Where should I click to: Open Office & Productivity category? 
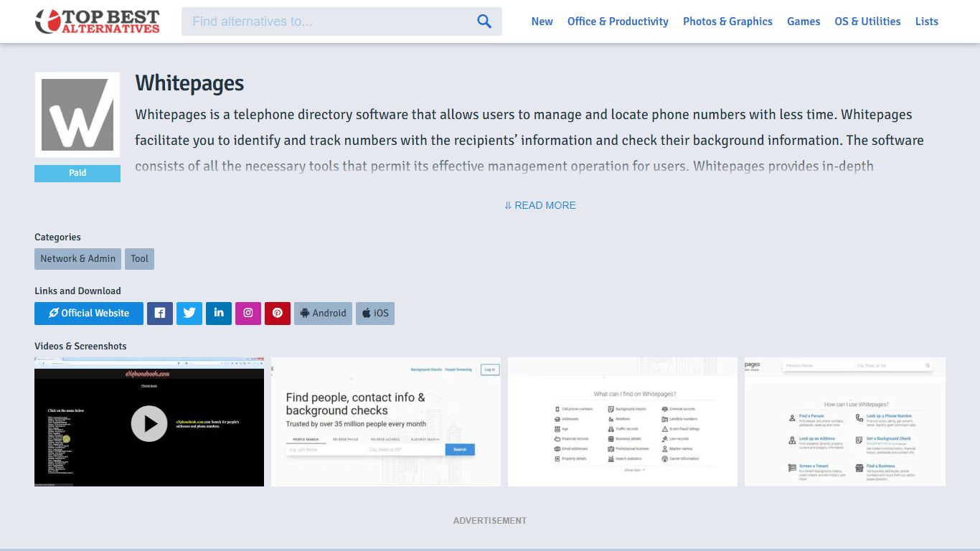point(618,22)
